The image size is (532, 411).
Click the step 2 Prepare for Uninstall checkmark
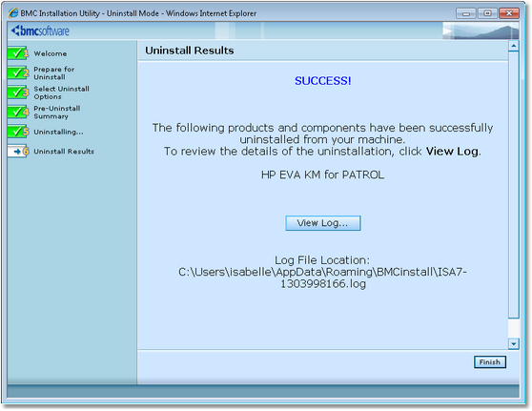pyautogui.click(x=18, y=73)
